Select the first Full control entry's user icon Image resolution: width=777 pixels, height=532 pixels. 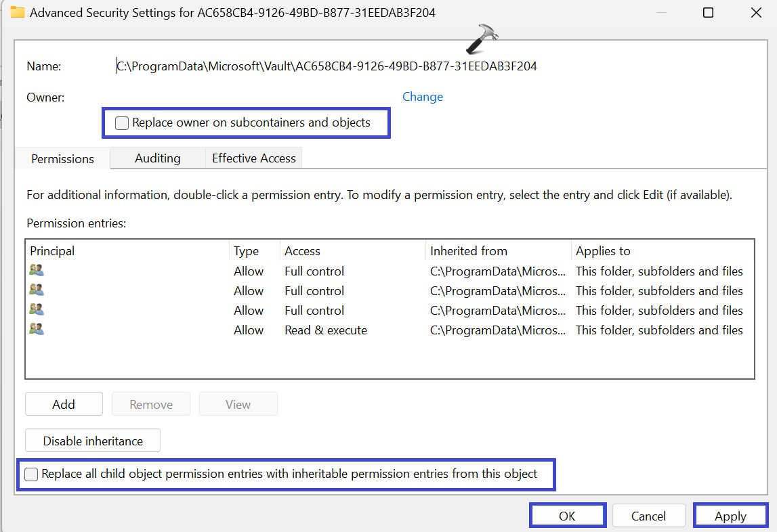(37, 271)
